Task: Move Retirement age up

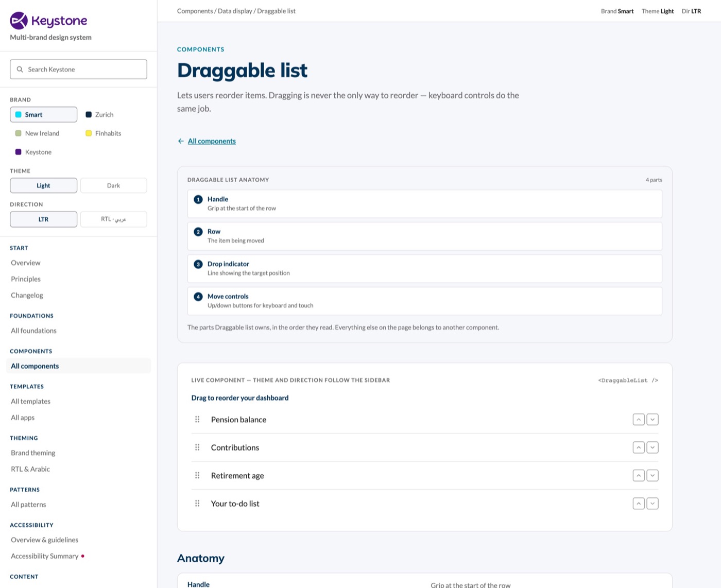Action: tap(639, 475)
